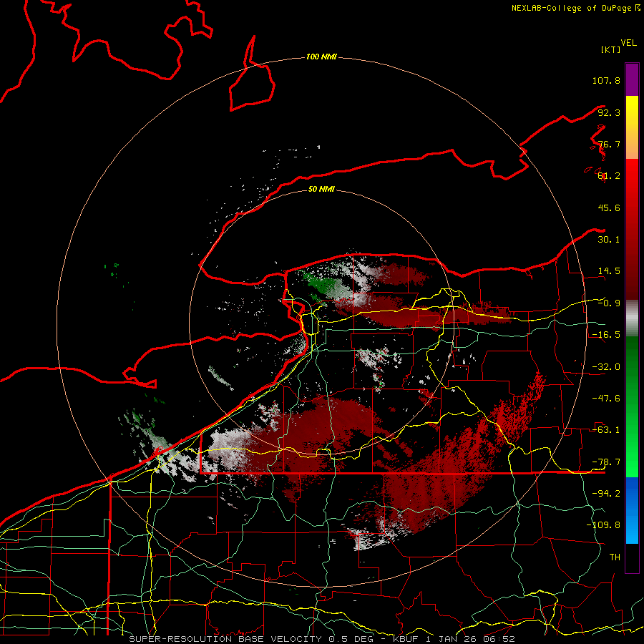Screen dimensions: 644x644
Task: Click the -0.9 velocity scale value
Action: point(609,303)
